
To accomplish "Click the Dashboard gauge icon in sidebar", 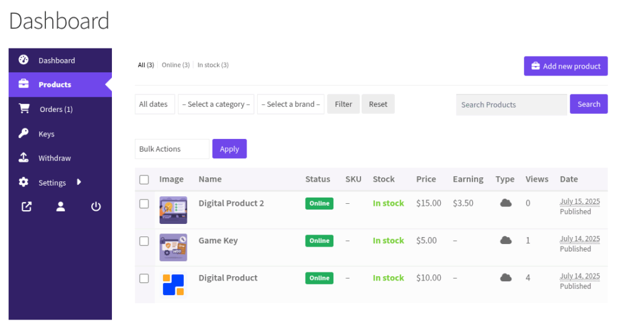I will [x=23, y=60].
